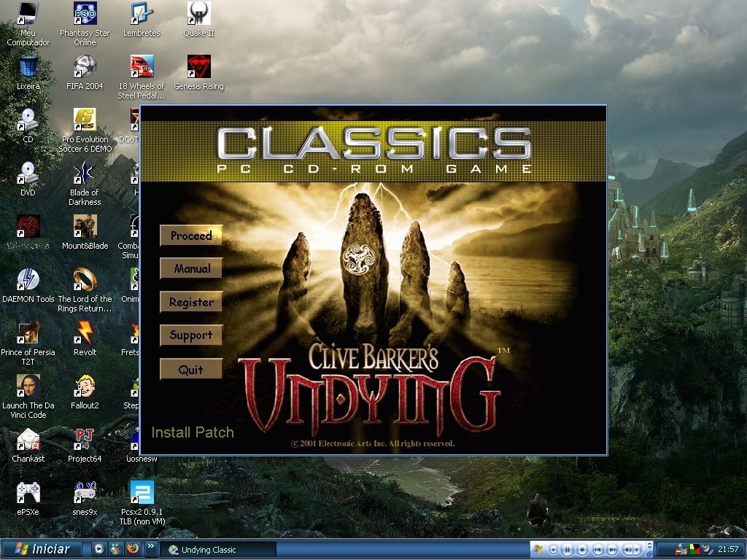Viewport: 747px width, 560px height.
Task: Select the Fallout2 shortcut
Action: 85,392
